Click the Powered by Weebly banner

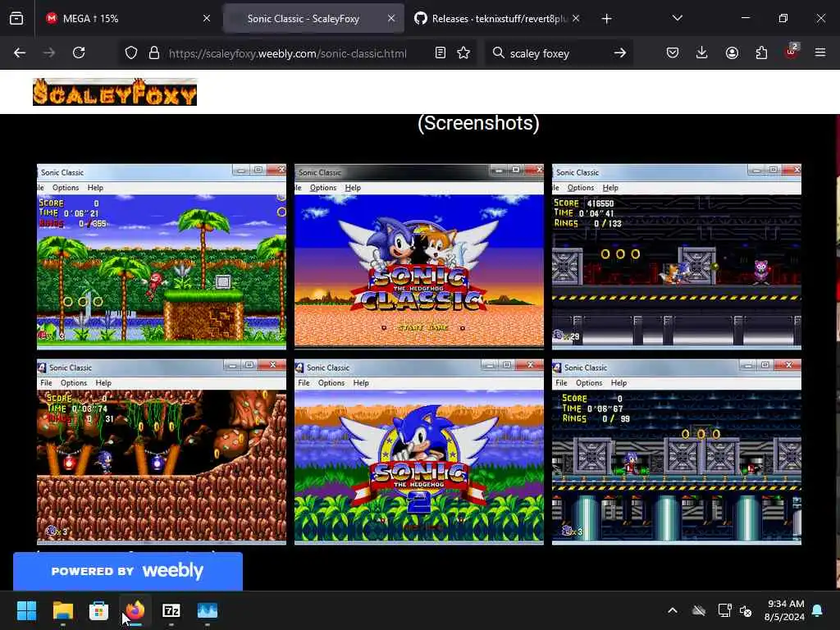[x=127, y=571]
